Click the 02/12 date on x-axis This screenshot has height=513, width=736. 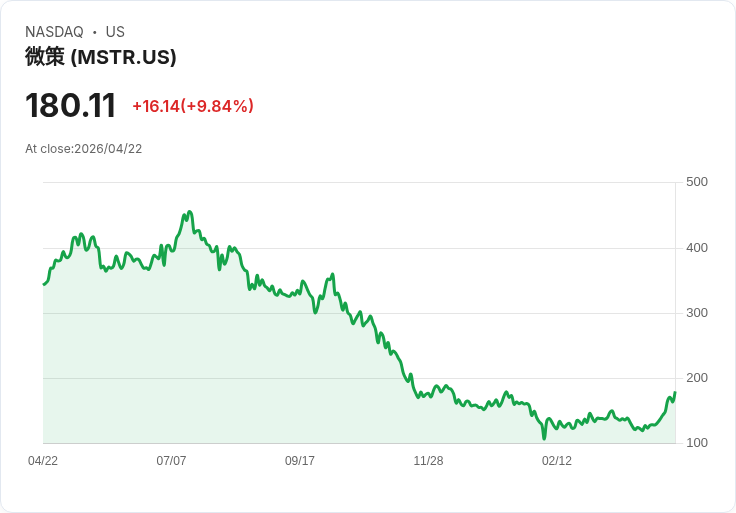point(557,461)
